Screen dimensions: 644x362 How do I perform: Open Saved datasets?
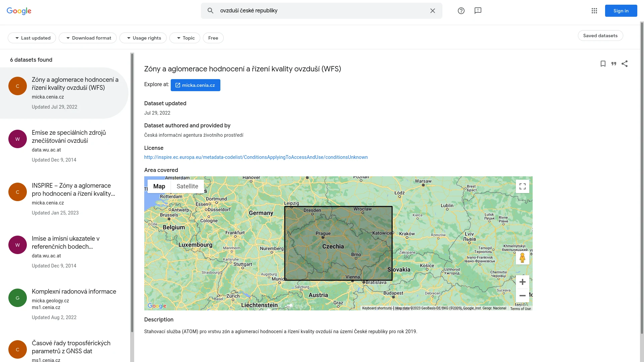click(600, 36)
